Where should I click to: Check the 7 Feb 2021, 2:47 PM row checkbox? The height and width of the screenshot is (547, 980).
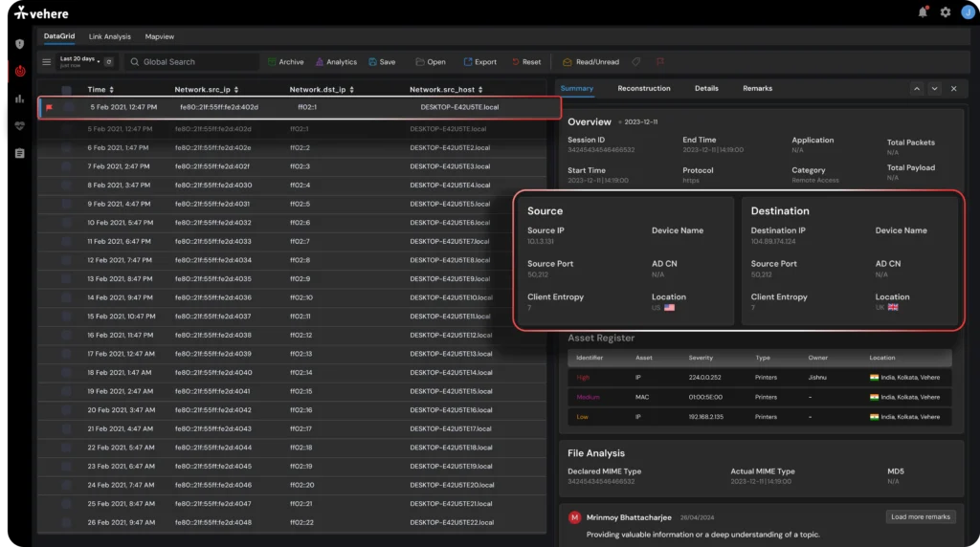(x=66, y=166)
